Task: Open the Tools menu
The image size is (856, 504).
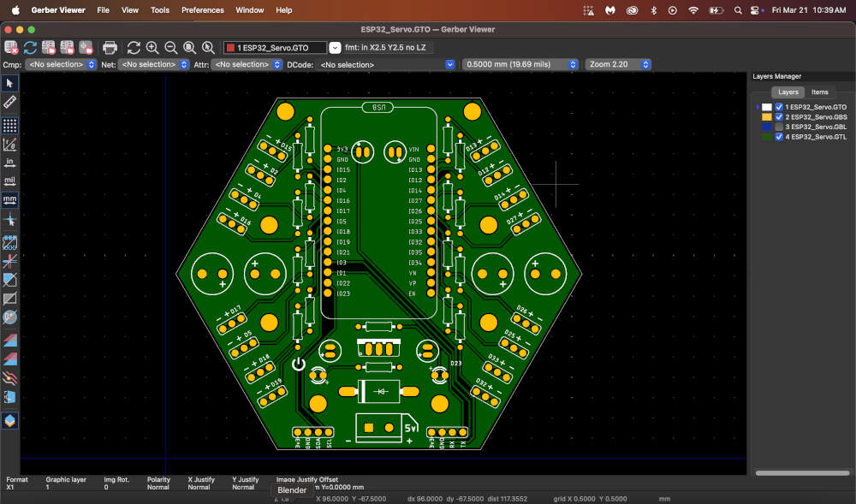Action: click(160, 9)
